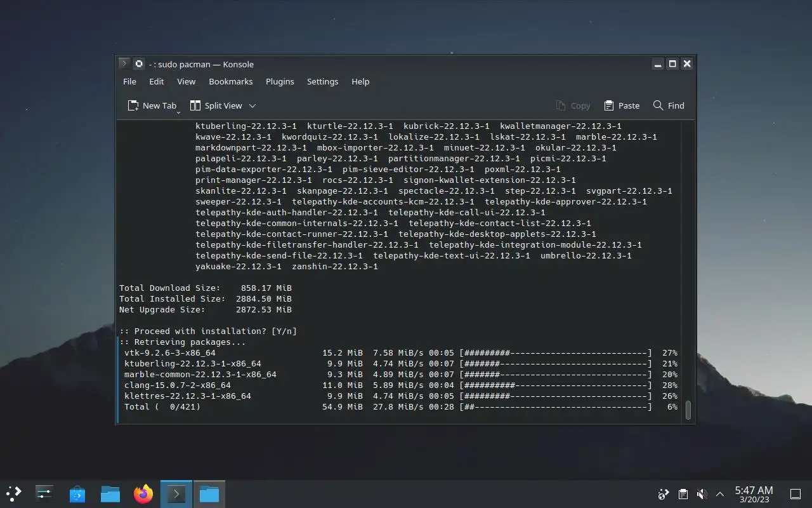Viewport: 812px width, 508px height.
Task: Open the Bookmarks menu
Action: pyautogui.click(x=231, y=81)
